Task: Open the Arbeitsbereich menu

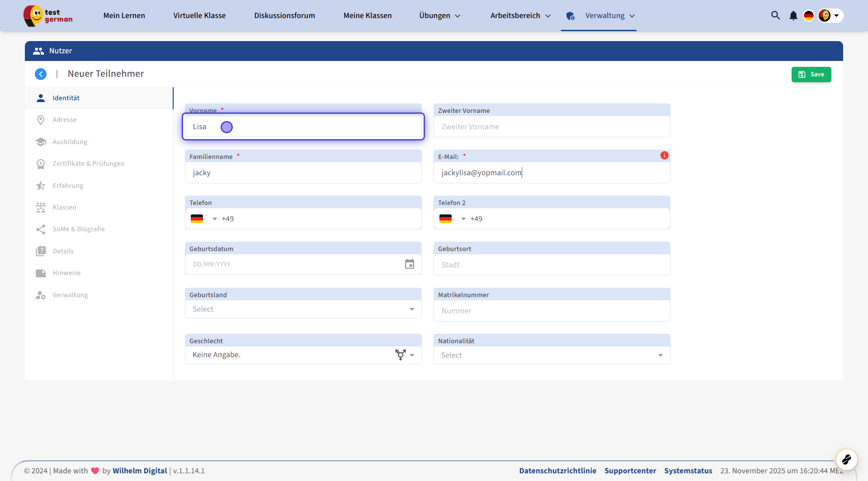Action: [x=520, y=16]
